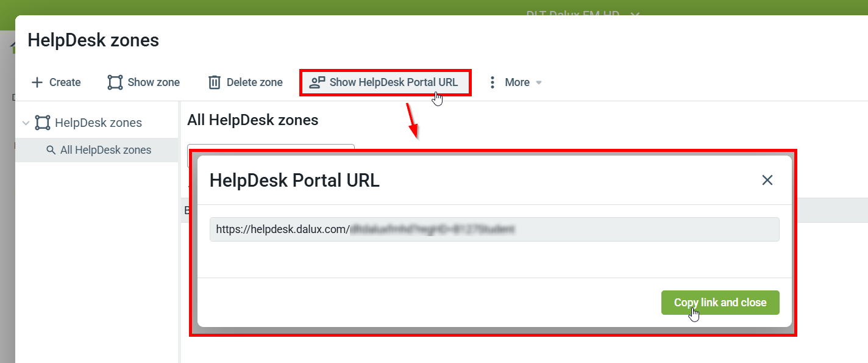Select All HelpDesk zones in sidebar
868x363 pixels.
[97, 150]
